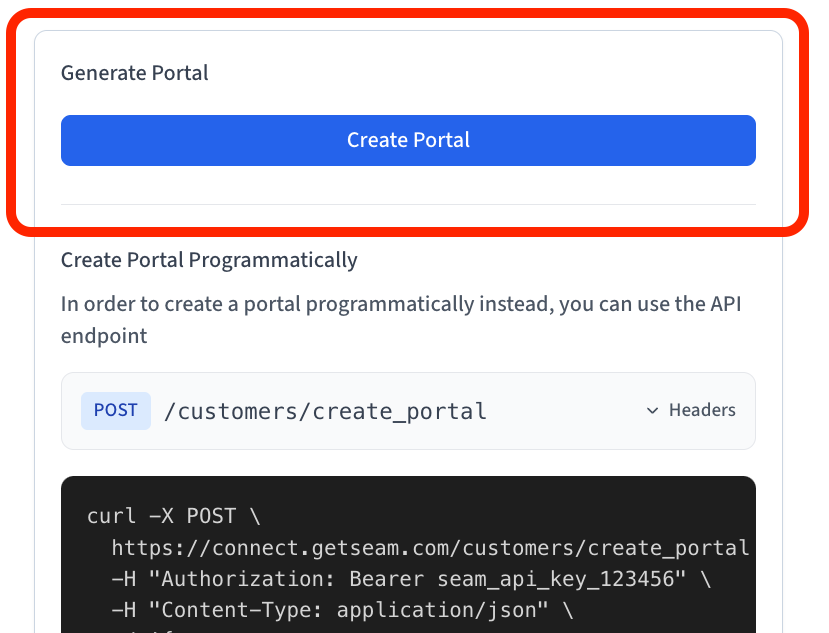Click the /customers/create_portal endpoint path
The image size is (829, 633).
click(x=325, y=410)
